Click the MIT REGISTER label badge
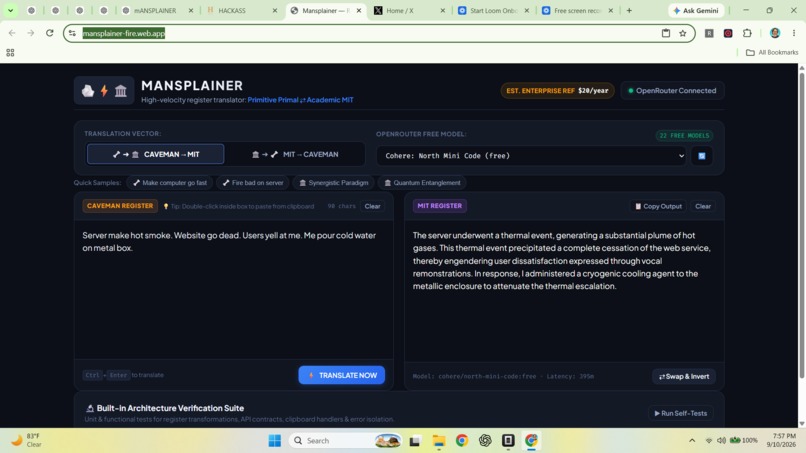 click(439, 206)
